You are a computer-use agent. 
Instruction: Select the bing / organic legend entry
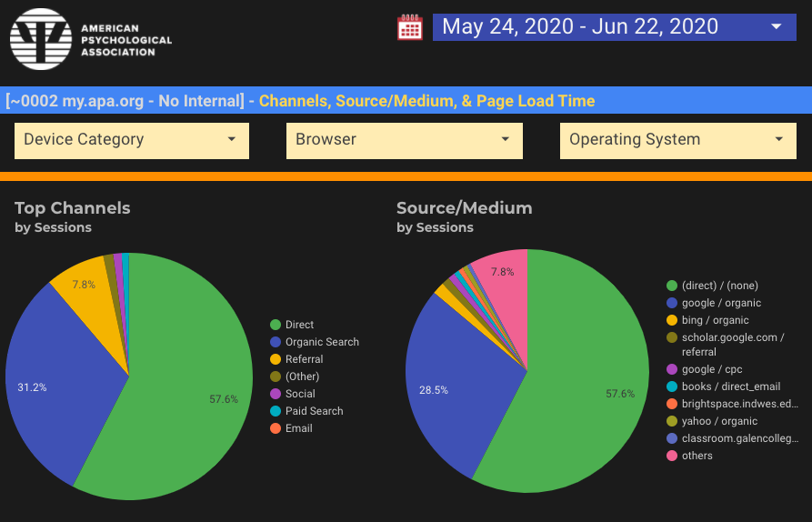point(715,320)
